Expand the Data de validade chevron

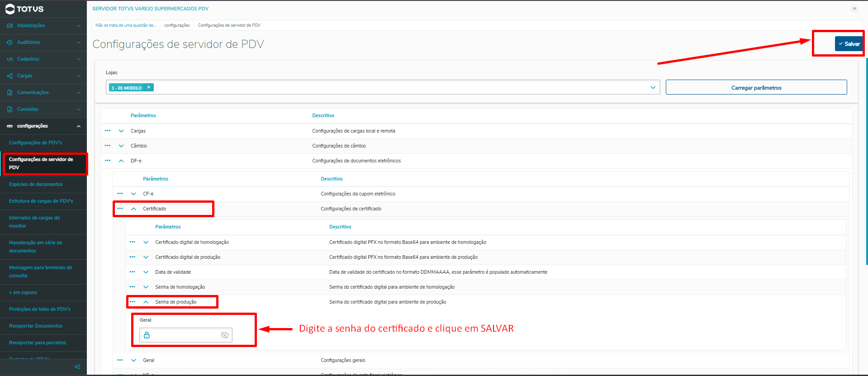tap(146, 272)
